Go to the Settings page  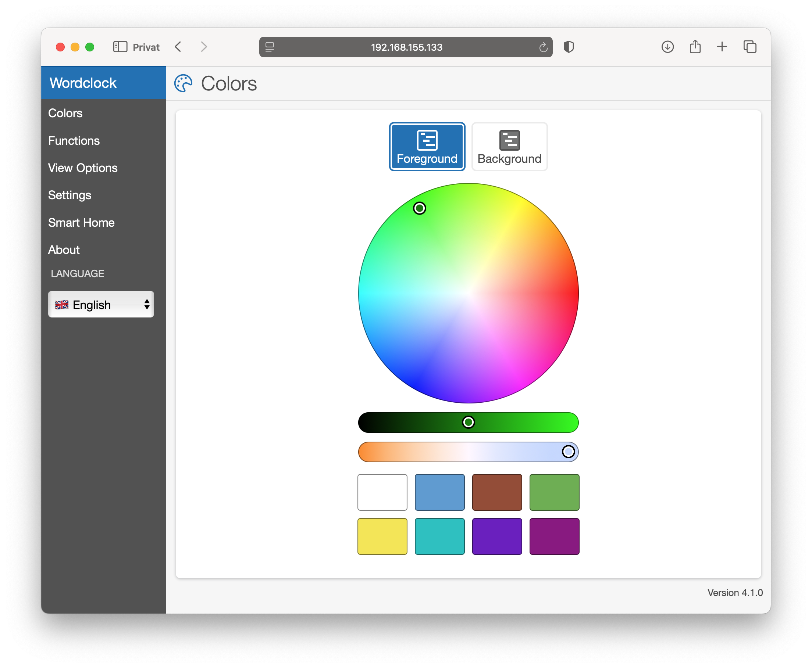pyautogui.click(x=70, y=195)
